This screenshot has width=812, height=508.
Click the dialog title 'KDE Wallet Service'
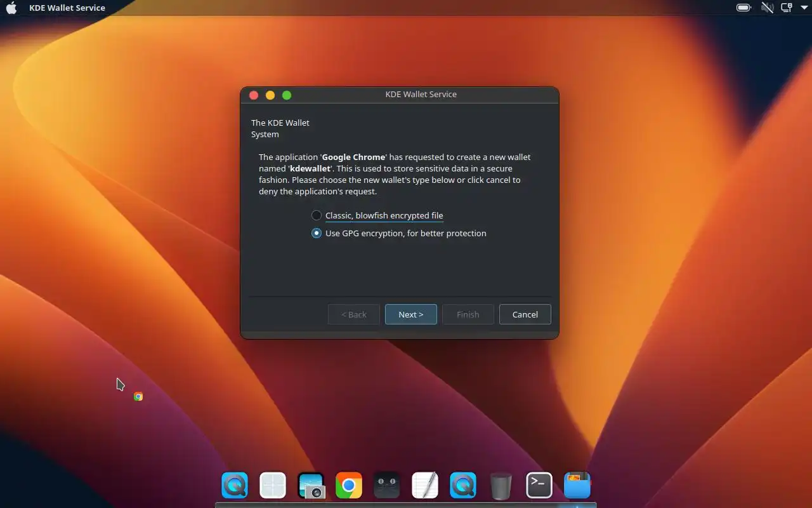[x=421, y=94]
